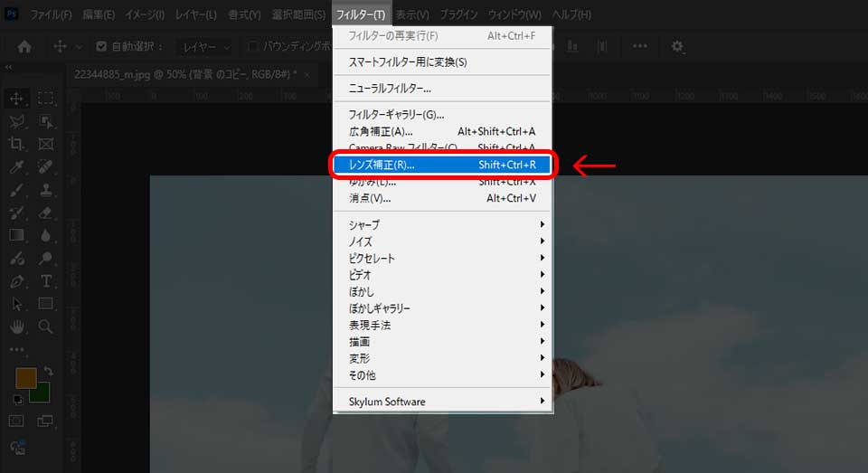Swap foreground and background colors

point(48,371)
